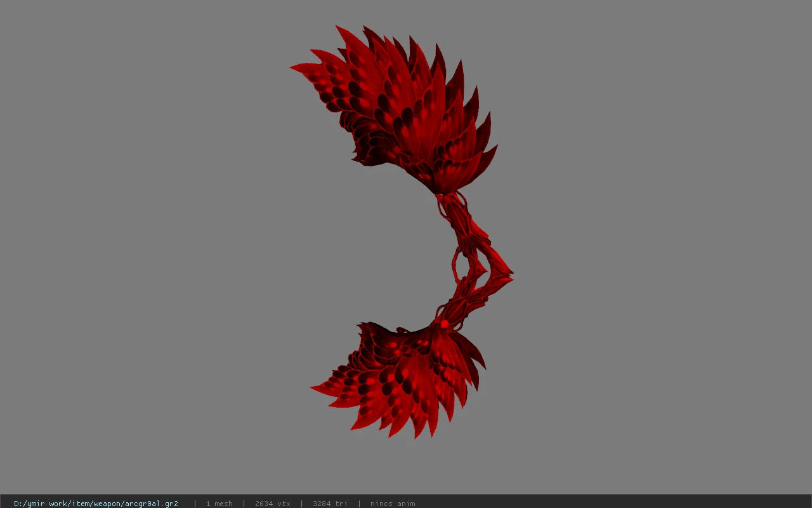Click the file path arcgr0al.gr2 in status bar
Image resolution: width=812 pixels, height=508 pixels.
pyautogui.click(x=96, y=504)
